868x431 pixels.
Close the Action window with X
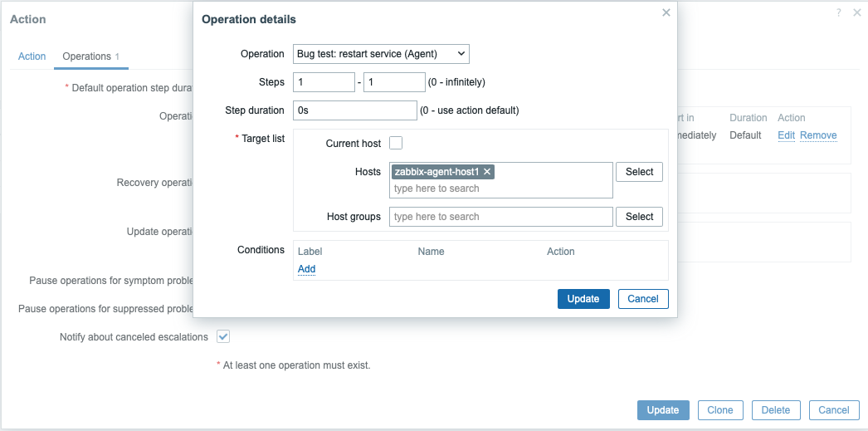[856, 12]
